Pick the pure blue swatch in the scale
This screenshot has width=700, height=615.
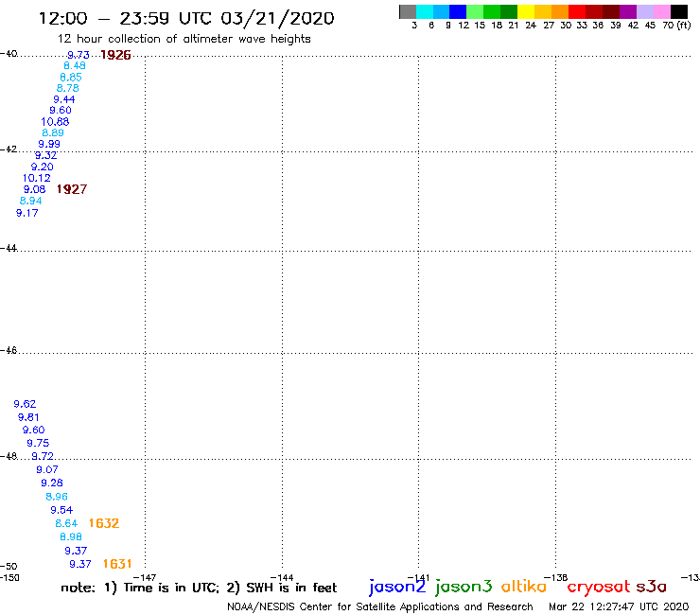(x=458, y=11)
